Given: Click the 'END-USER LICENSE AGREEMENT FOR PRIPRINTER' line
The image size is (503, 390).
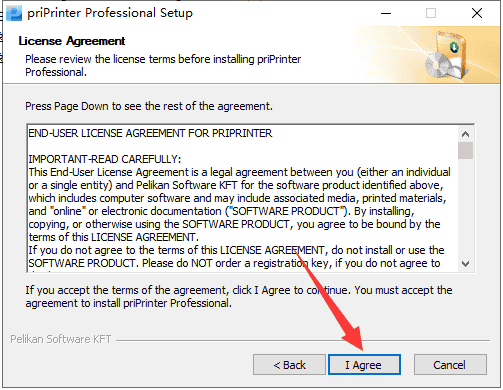Looking at the screenshot, I should [150, 133].
